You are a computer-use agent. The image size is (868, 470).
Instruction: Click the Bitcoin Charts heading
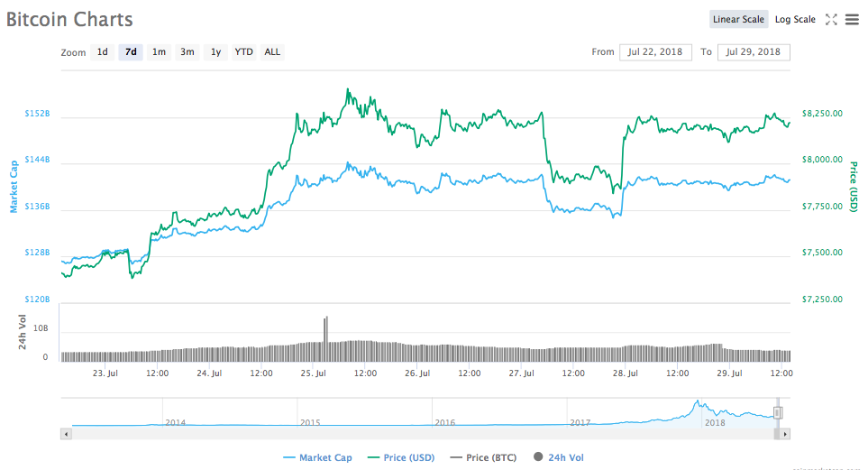(69, 20)
